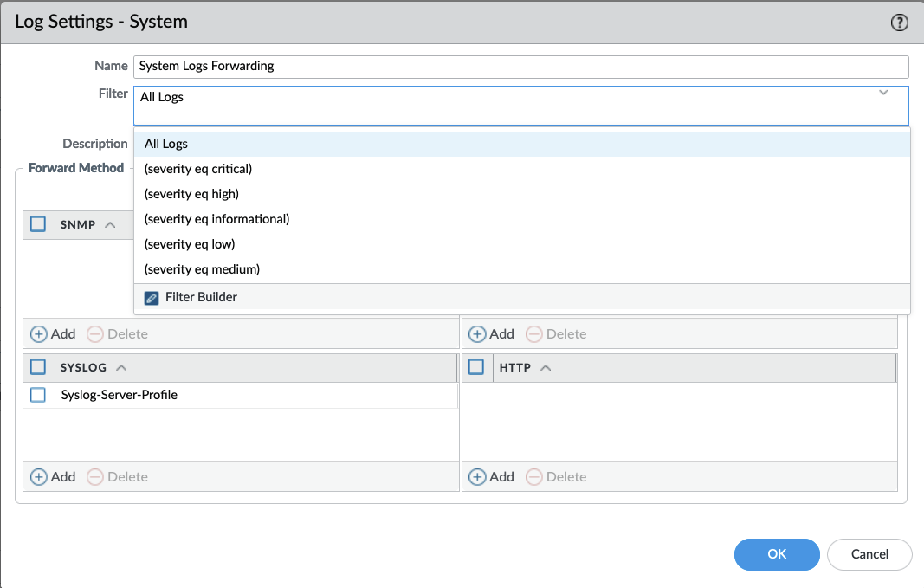Click the Name input field
This screenshot has width=924, height=588.
click(x=520, y=67)
